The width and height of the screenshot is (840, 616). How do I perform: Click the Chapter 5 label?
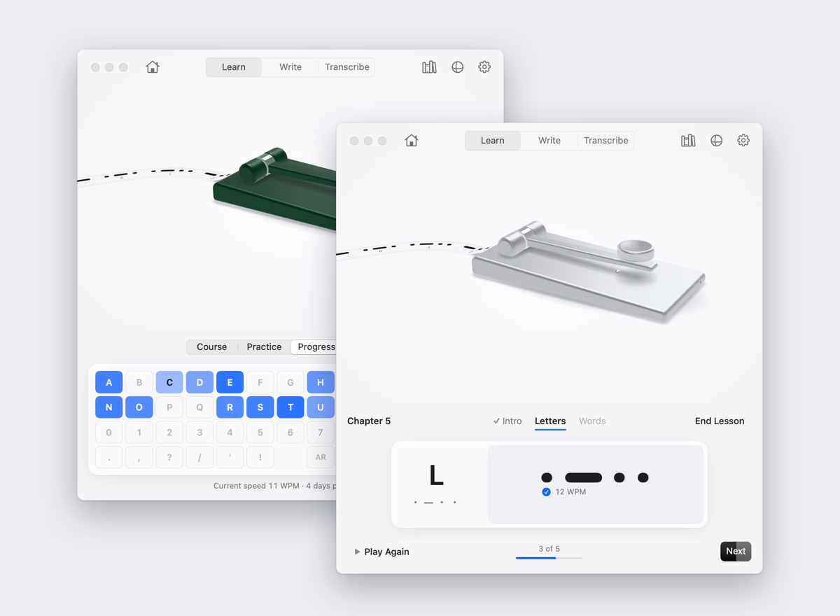click(369, 421)
